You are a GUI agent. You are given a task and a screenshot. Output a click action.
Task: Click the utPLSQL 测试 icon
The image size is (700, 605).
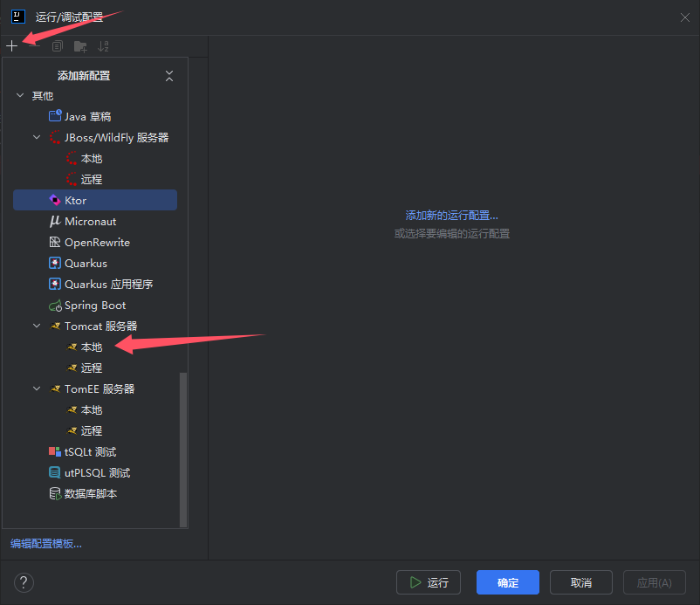click(55, 472)
